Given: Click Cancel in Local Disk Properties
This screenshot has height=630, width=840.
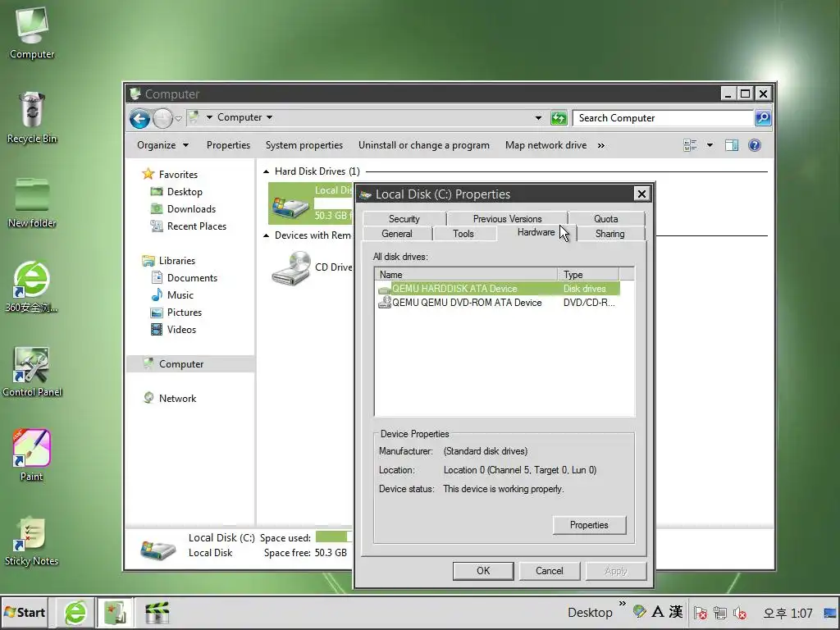Looking at the screenshot, I should tap(550, 571).
